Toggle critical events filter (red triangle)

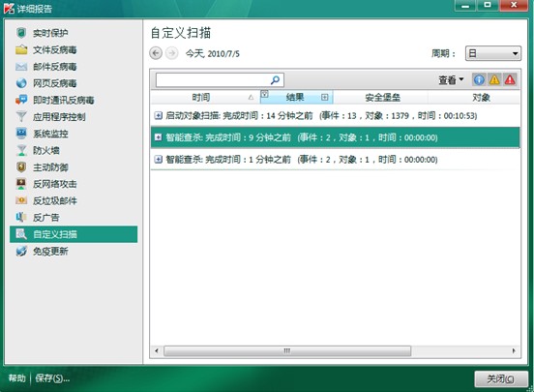pyautogui.click(x=510, y=79)
